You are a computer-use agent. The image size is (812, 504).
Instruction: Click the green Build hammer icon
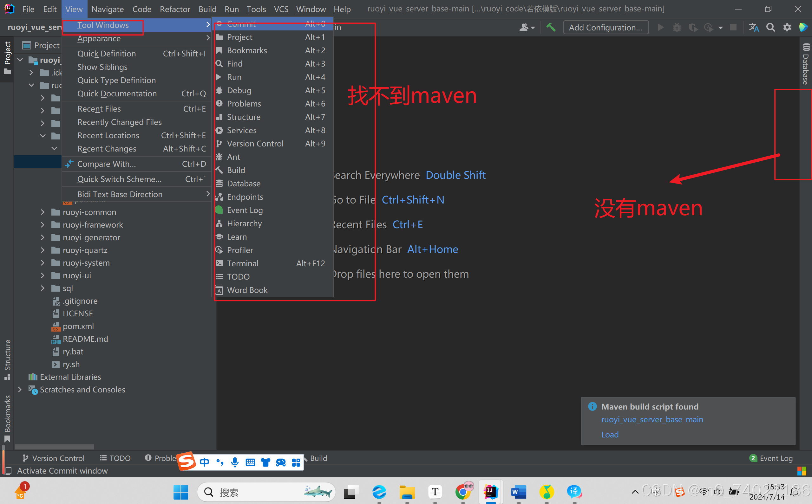551,27
